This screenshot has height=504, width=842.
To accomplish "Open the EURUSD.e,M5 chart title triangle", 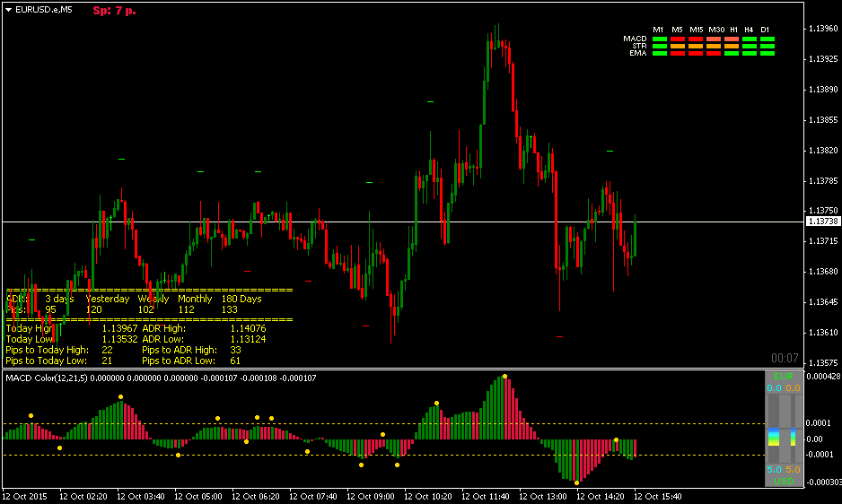I will click(9, 10).
